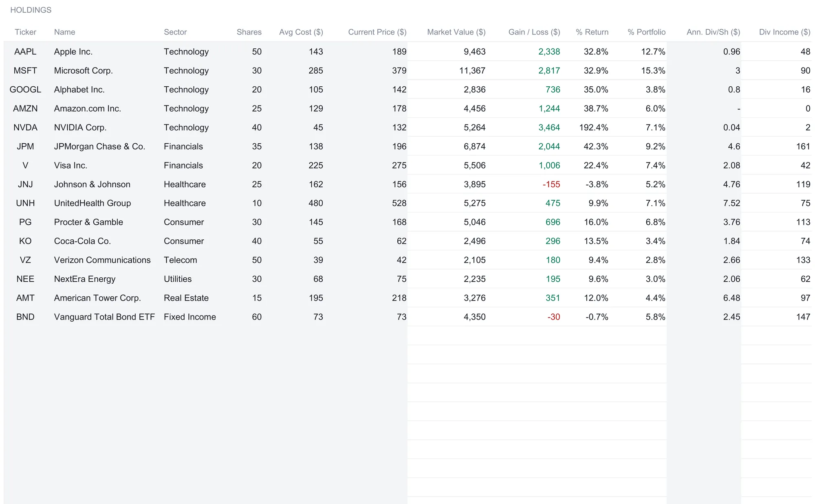
Task: Select the Fixed Income sector cell
Action: click(190, 317)
